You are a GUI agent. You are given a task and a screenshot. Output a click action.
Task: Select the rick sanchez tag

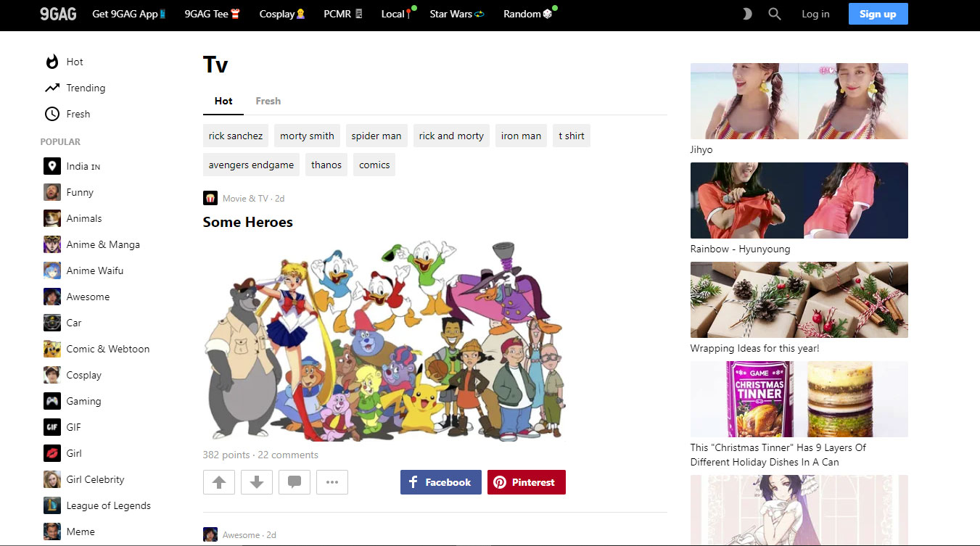point(236,136)
